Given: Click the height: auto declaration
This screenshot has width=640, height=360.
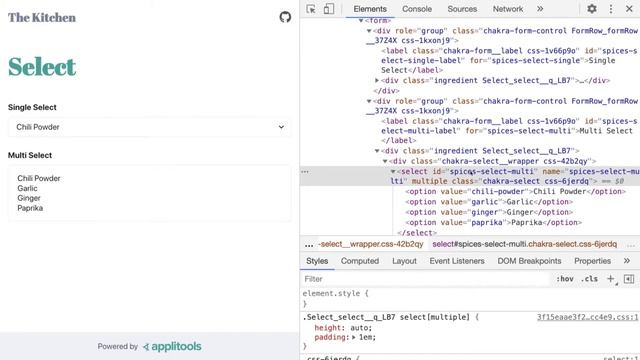Looking at the screenshot, I should 343,328.
